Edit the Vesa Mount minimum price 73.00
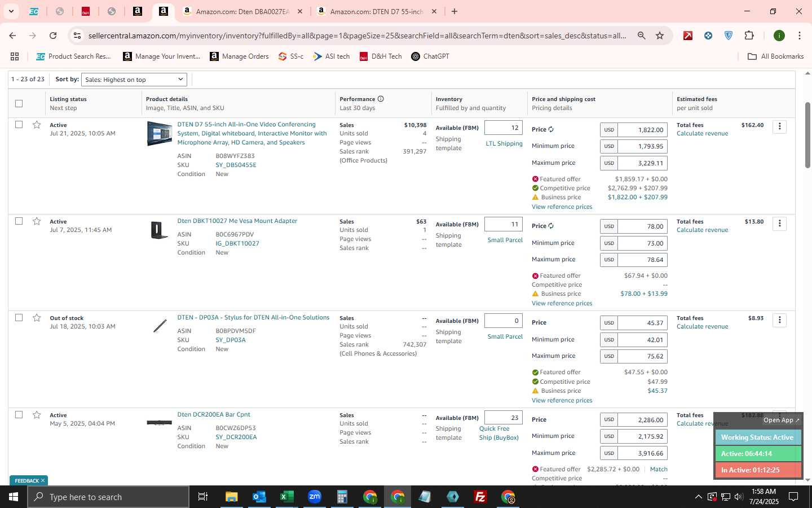 click(642, 243)
